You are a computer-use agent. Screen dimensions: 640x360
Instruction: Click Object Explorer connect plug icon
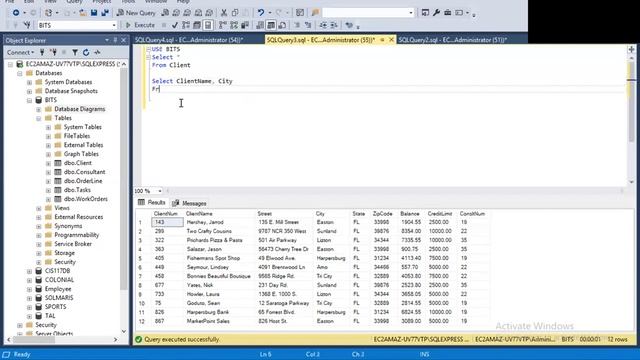[x=42, y=52]
